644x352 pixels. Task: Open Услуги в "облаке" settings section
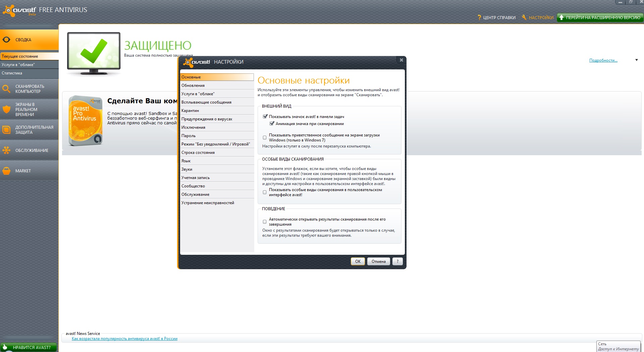tap(217, 94)
